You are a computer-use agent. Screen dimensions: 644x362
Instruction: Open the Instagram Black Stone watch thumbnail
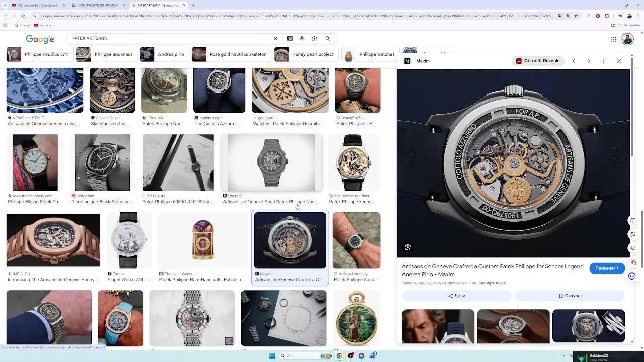coord(102,163)
